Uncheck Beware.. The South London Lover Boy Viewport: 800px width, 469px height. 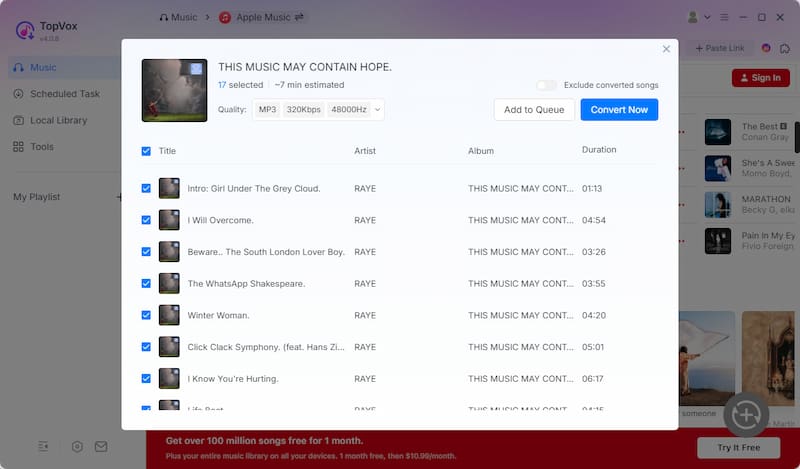(146, 252)
